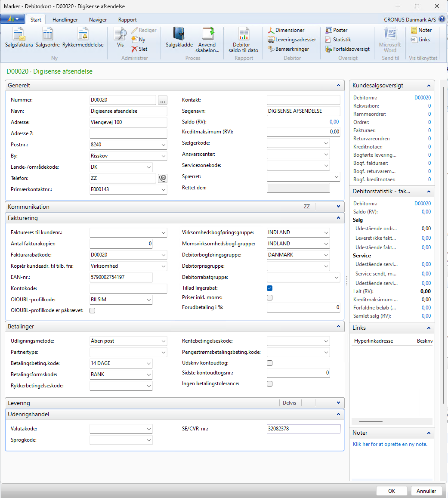Open the Spærret dropdown

click(x=336, y=177)
